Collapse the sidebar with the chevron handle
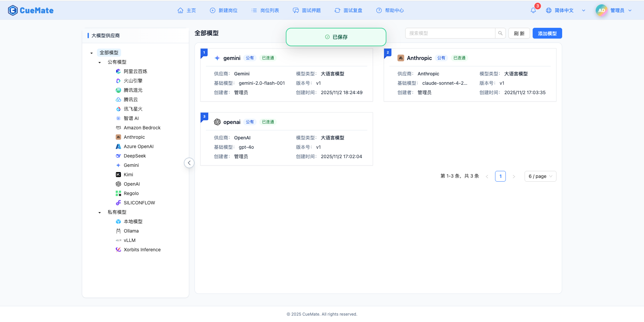Viewport: 644px width, 322px height. coord(189,163)
